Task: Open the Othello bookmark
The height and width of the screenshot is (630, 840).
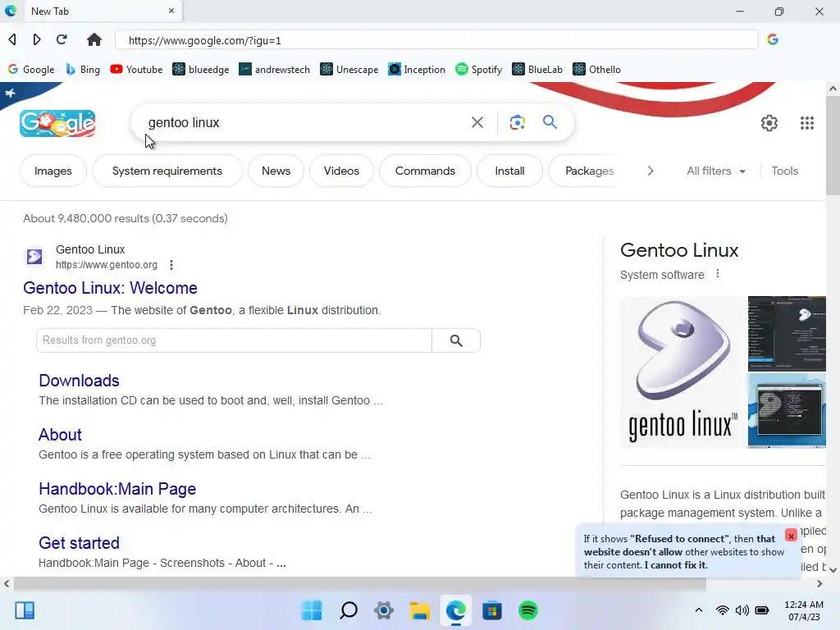Action: coord(597,70)
